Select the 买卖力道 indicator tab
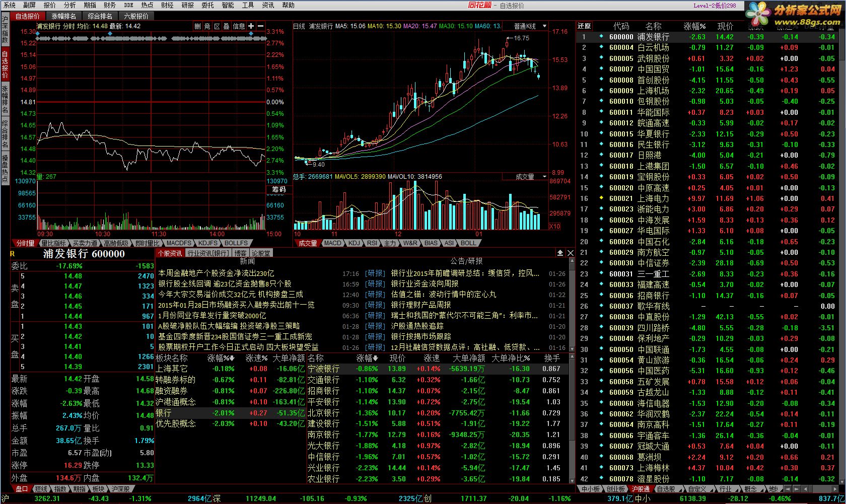Image resolution: width=846 pixels, height=504 pixels. click(x=85, y=243)
